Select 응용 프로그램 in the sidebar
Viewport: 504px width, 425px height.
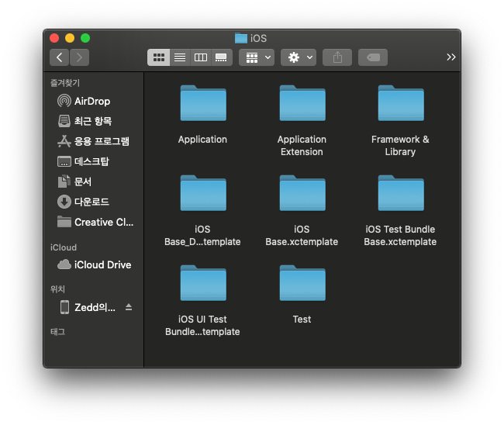tap(95, 141)
